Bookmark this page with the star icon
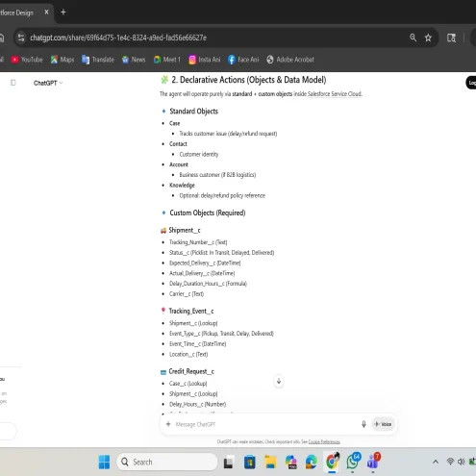476x476 pixels. pos(428,38)
